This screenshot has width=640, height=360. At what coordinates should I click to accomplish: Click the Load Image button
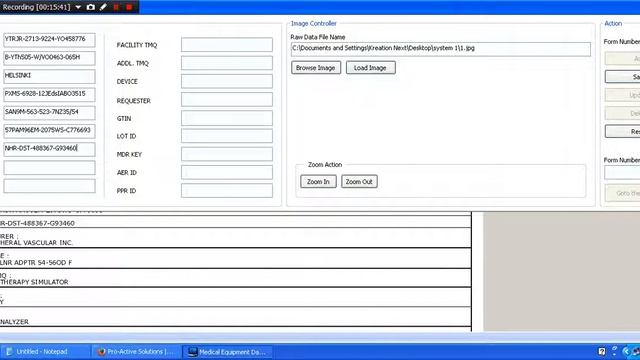371,68
